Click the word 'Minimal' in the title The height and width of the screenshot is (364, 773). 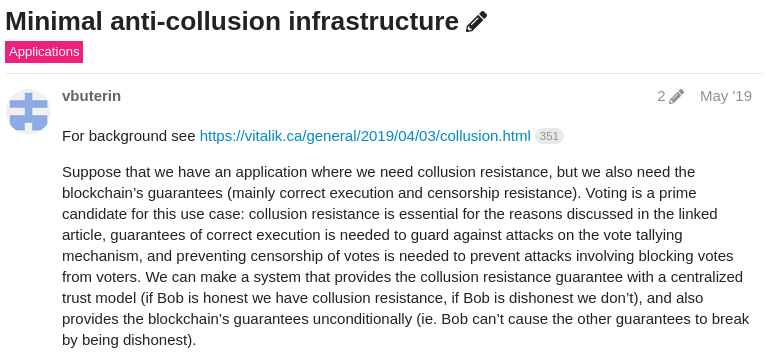point(54,22)
